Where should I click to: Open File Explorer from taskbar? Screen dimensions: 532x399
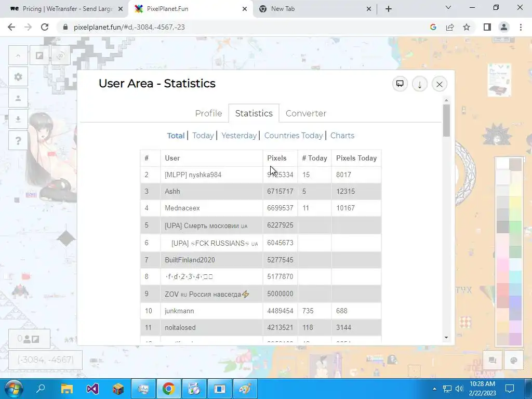[x=67, y=389]
